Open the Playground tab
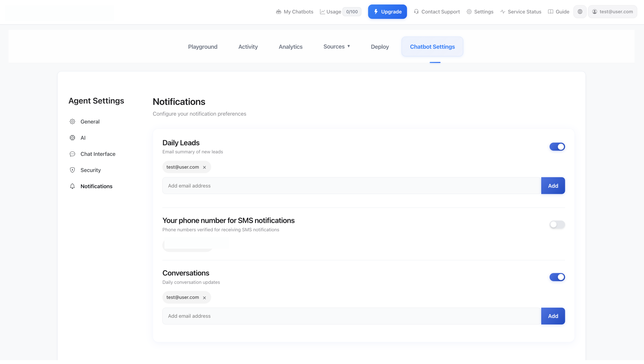Image resolution: width=644 pixels, height=364 pixels. tap(203, 46)
